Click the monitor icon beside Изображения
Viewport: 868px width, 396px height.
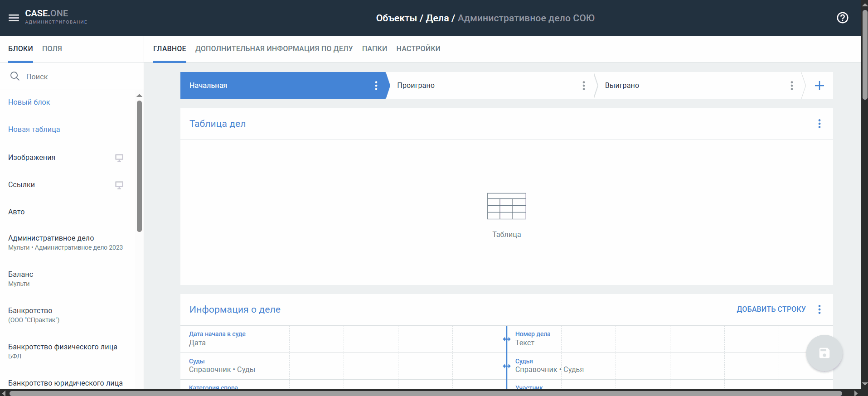(119, 158)
